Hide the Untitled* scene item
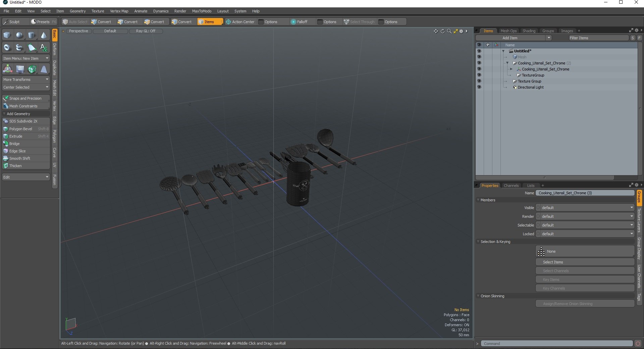Screen dimensions: 644x349 (x=479, y=51)
